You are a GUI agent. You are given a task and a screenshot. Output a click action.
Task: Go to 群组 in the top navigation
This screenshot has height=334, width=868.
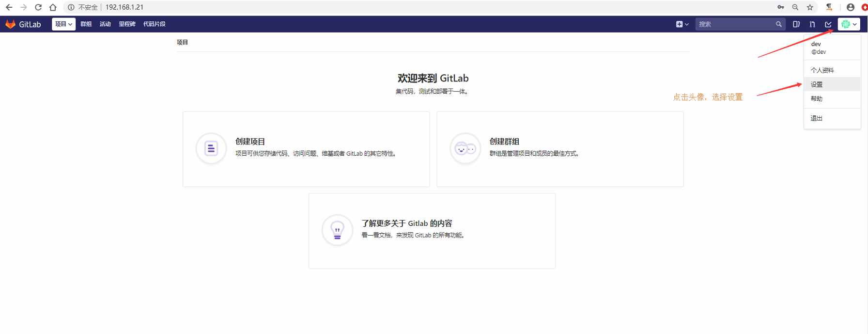pyautogui.click(x=86, y=24)
